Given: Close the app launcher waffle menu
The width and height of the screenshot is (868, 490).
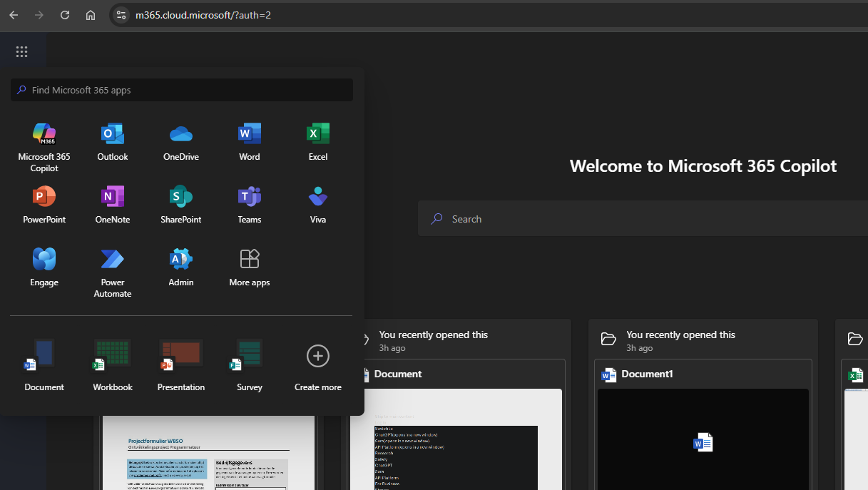Looking at the screenshot, I should pos(21,51).
